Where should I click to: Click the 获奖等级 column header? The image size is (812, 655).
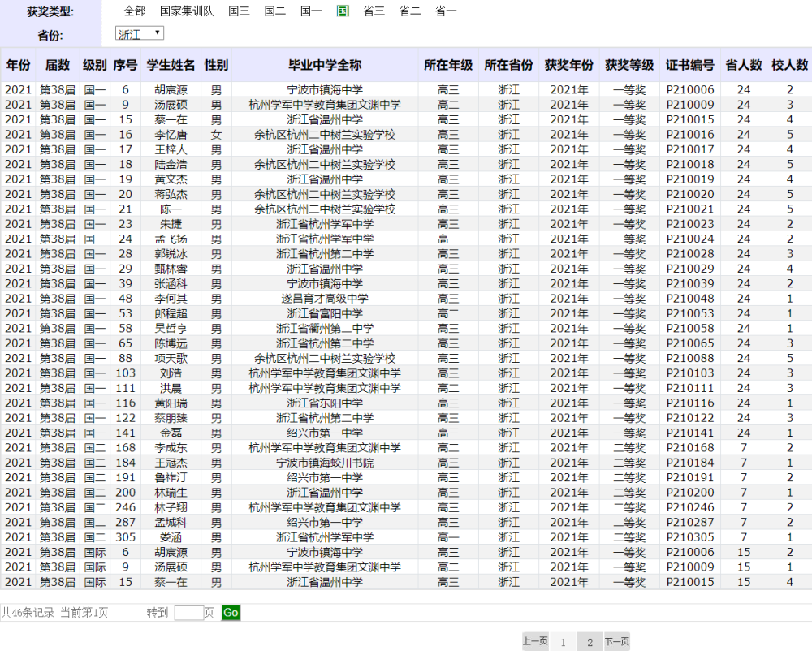629,65
